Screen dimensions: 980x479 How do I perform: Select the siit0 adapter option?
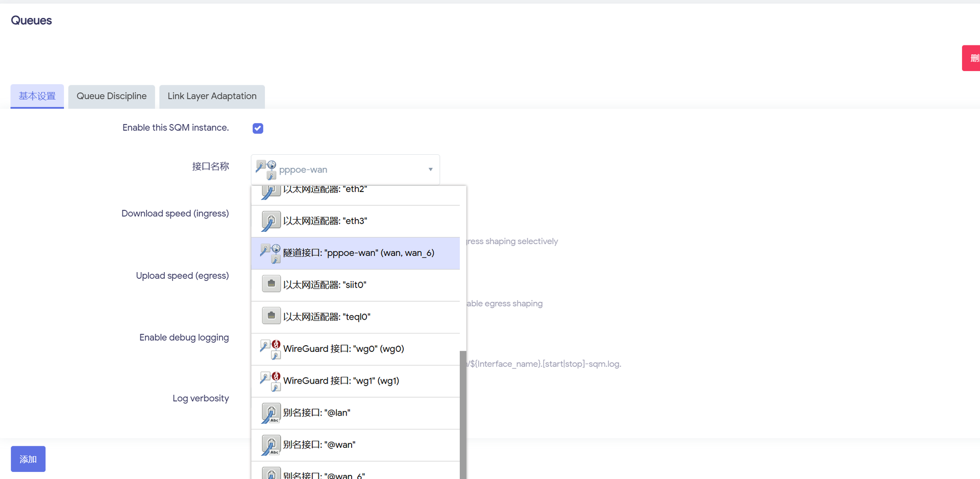[x=355, y=285]
